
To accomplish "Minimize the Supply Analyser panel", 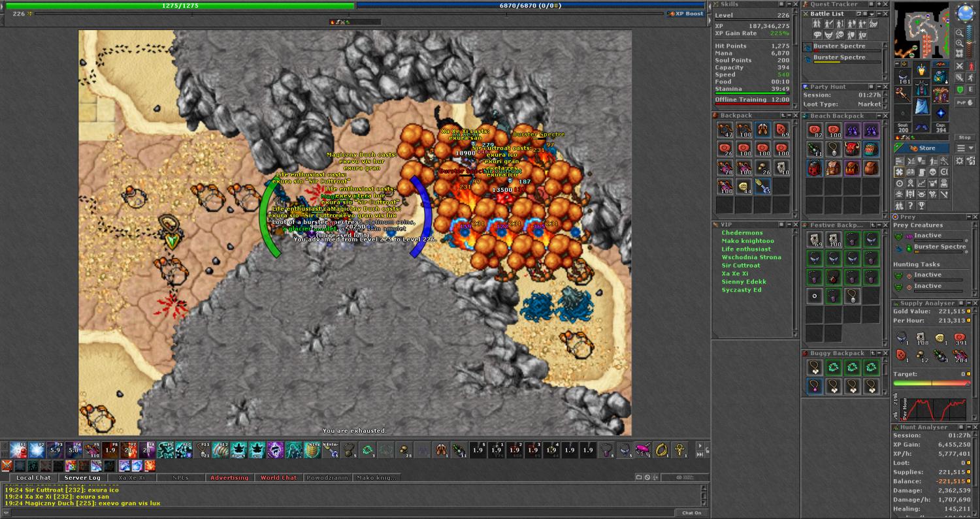I will click(969, 304).
